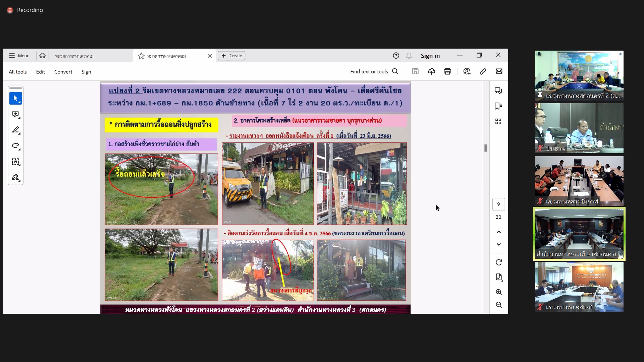Open the Convert menu item
Image resolution: width=644 pixels, height=362 pixels.
pos(63,72)
